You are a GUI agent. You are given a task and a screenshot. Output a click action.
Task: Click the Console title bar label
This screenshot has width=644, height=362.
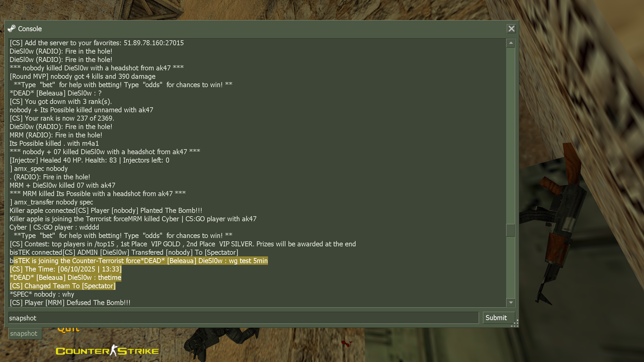click(30, 29)
